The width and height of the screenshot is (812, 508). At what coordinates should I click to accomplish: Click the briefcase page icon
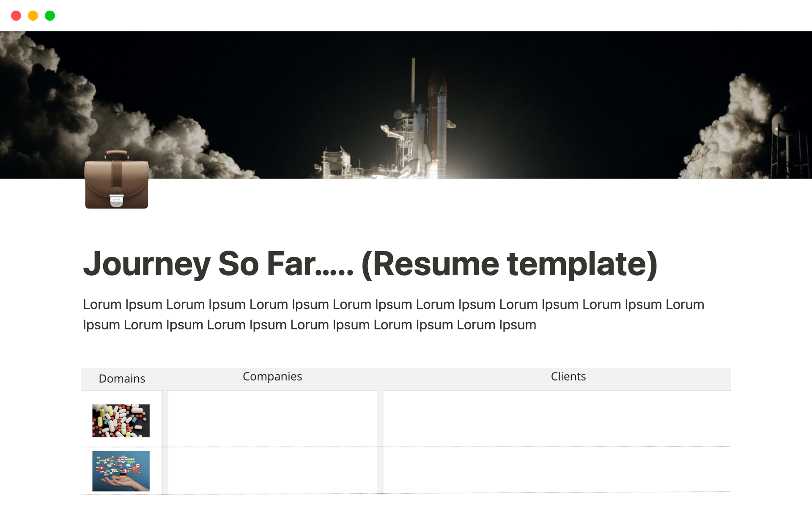click(117, 179)
